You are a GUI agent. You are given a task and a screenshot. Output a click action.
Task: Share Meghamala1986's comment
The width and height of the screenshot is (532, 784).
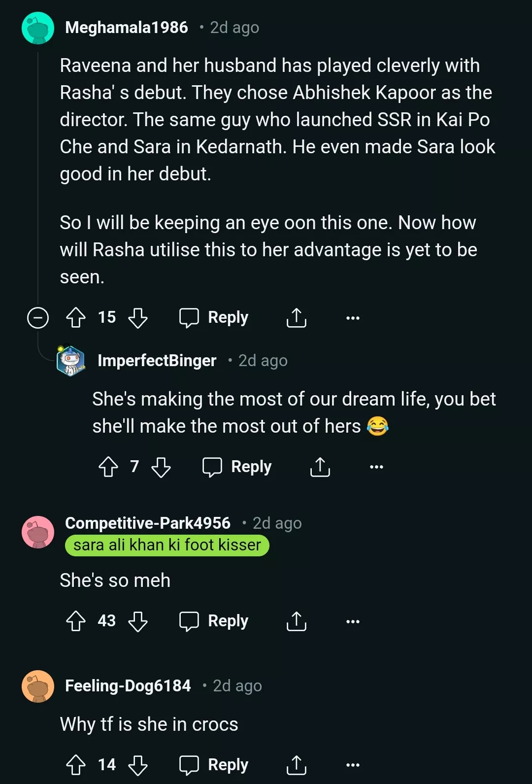297,318
